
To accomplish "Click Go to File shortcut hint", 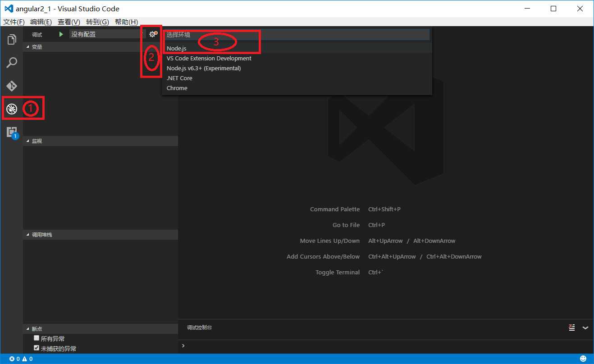I will coord(346,225).
